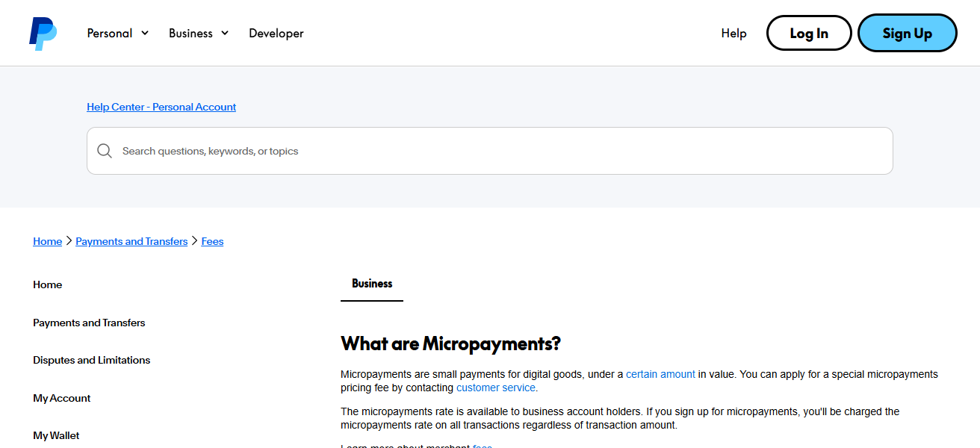Select Disputes and Limitations sidebar entry

91,359
